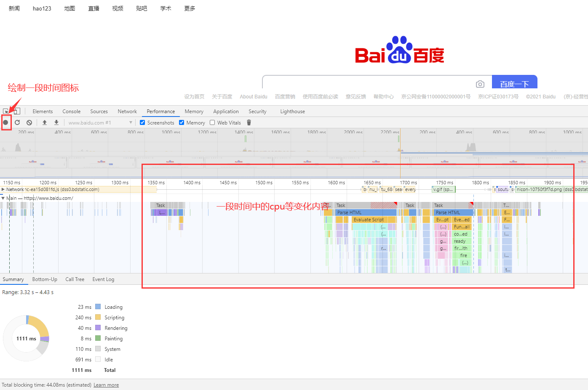
Task: Click the collect garbage trash icon
Action: tap(249, 122)
